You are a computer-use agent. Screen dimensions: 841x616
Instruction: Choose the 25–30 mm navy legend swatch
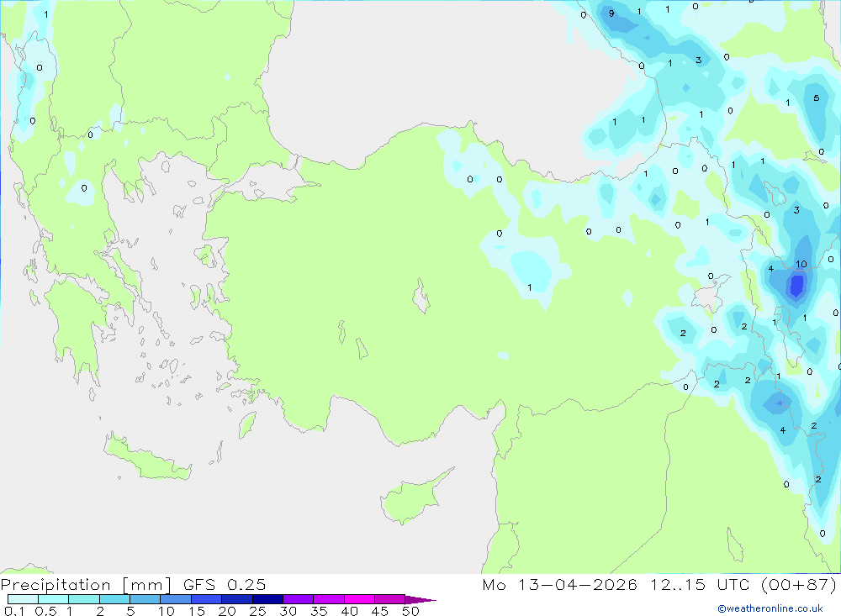tap(267, 599)
